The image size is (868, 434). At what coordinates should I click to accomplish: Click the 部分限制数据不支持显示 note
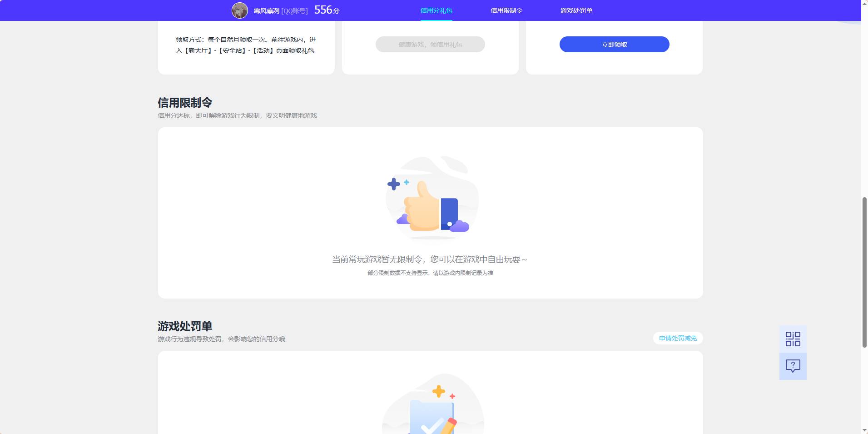(x=430, y=273)
